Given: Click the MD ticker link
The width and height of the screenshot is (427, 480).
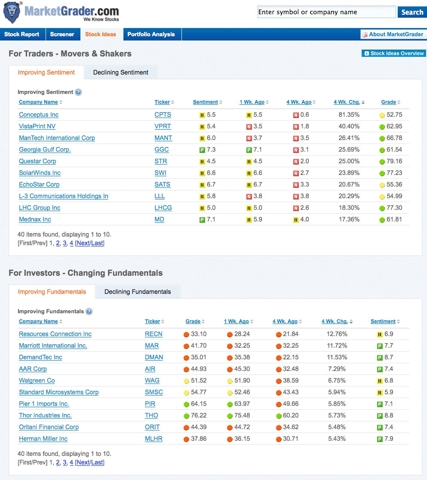Looking at the screenshot, I should (159, 220).
